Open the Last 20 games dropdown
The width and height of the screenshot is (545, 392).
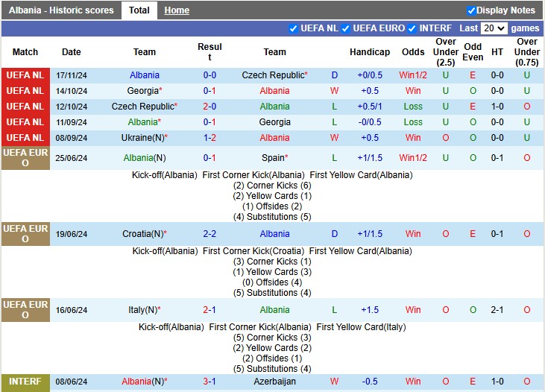[x=494, y=28]
